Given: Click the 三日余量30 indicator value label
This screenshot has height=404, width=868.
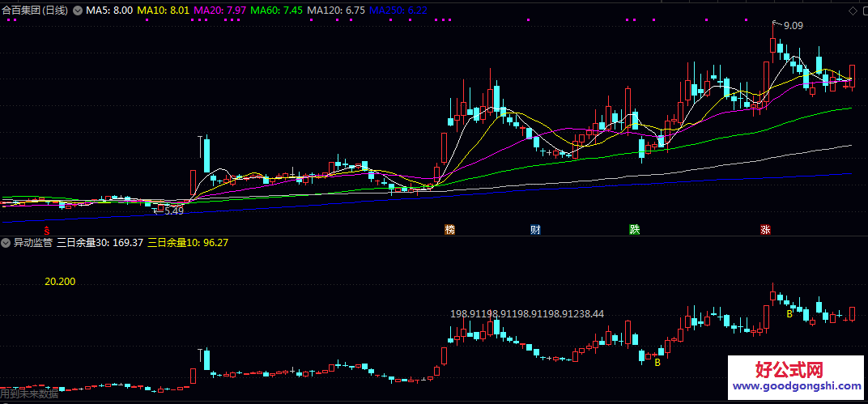Looking at the screenshot, I should coord(100,242).
